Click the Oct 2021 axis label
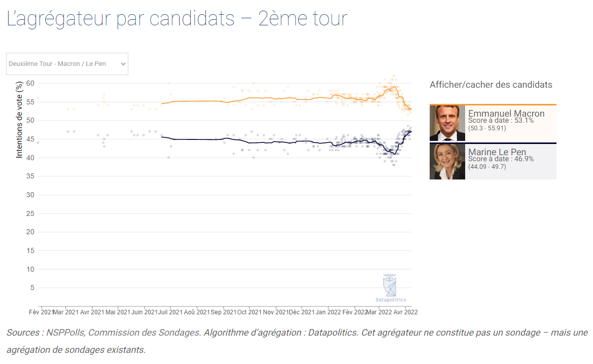Image resolution: width=593 pixels, height=364 pixels. [249, 312]
